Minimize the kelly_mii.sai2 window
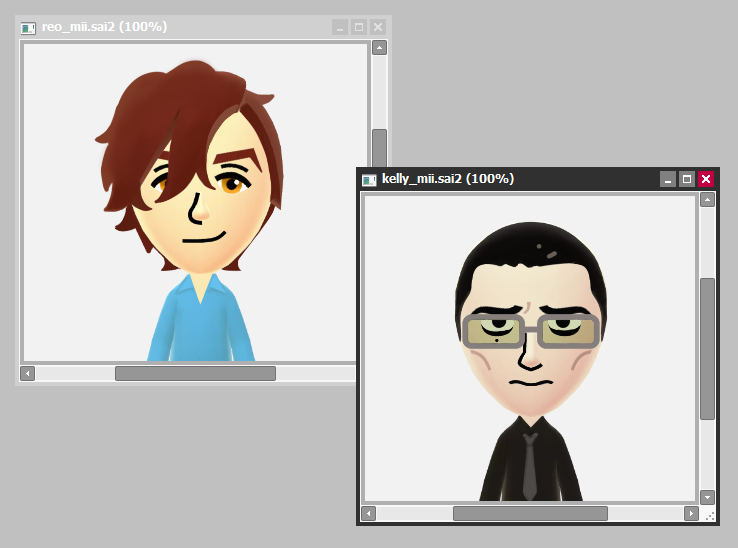This screenshot has height=548, width=738. point(667,179)
